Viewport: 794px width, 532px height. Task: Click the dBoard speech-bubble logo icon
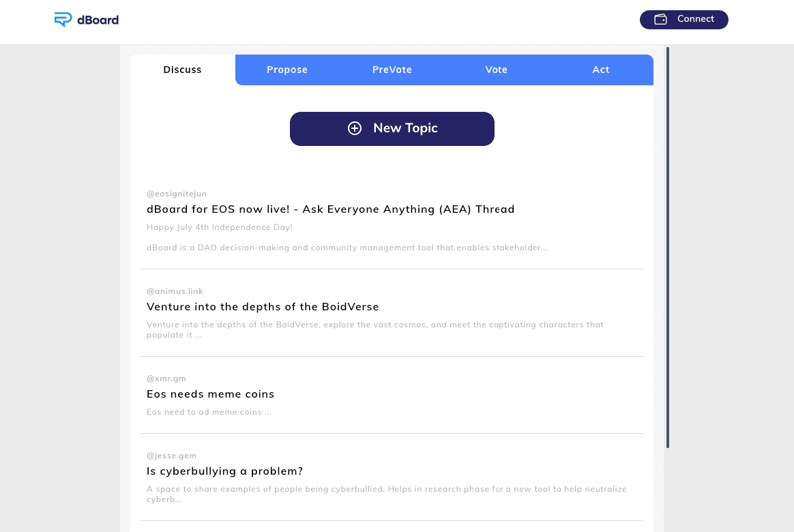pyautogui.click(x=63, y=20)
